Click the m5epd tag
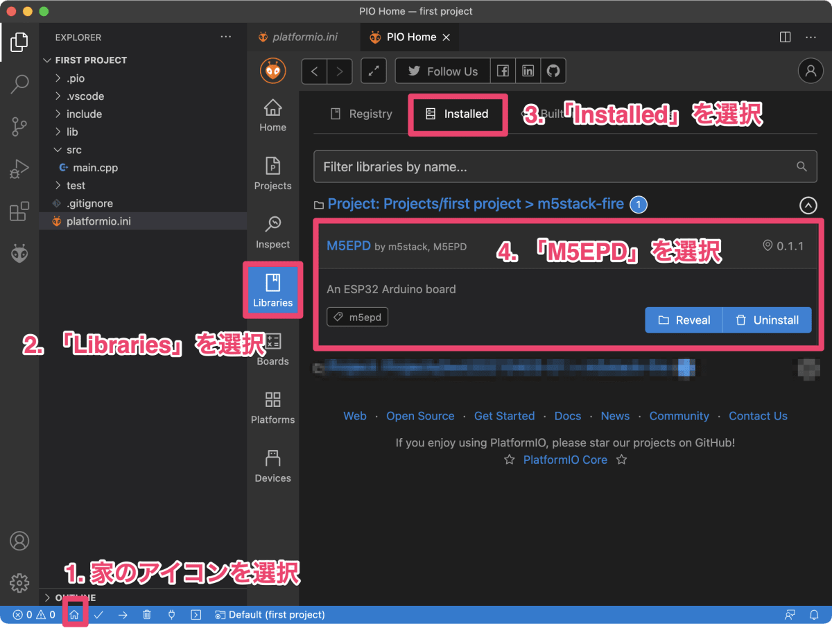 358,317
